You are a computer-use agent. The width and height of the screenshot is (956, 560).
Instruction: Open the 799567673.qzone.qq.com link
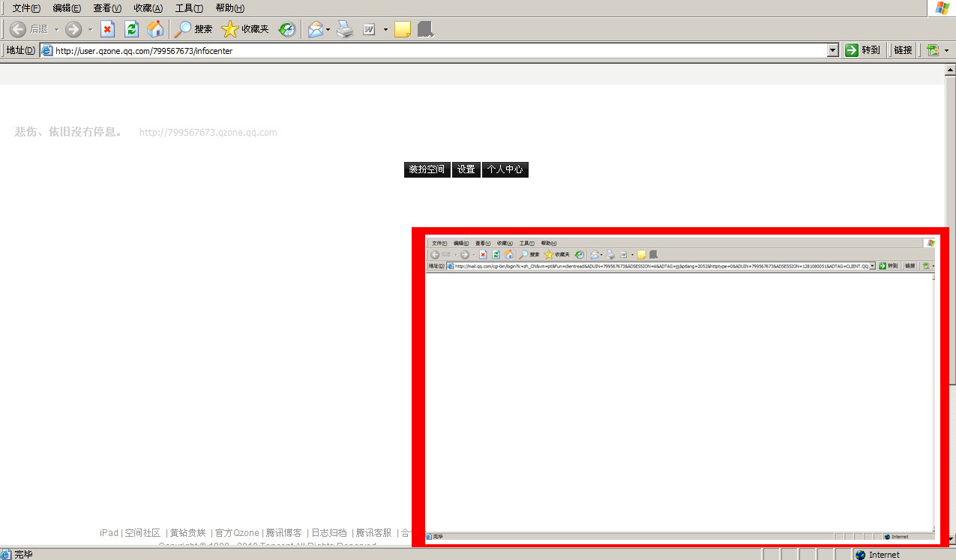[208, 133]
